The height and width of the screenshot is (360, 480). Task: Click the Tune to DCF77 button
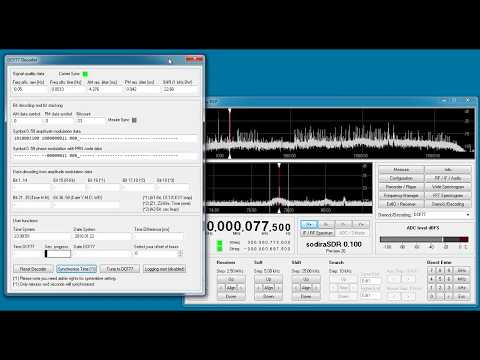coord(120,269)
